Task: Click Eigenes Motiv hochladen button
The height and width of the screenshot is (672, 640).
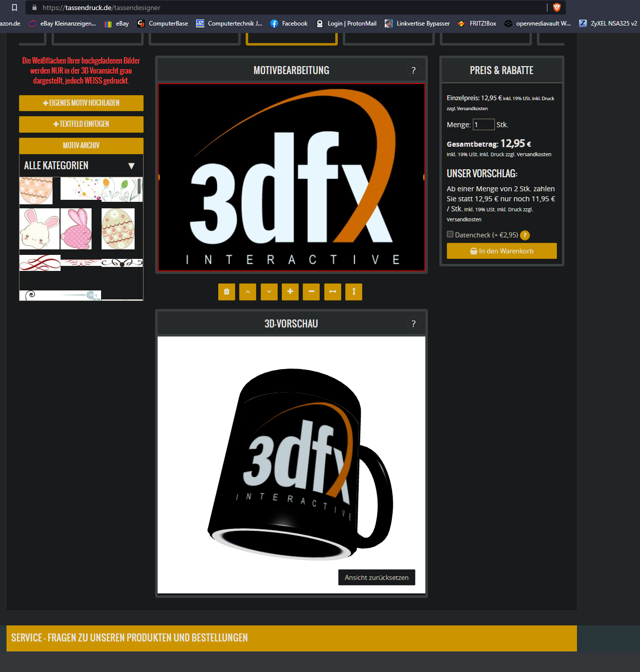Action: 81,103
